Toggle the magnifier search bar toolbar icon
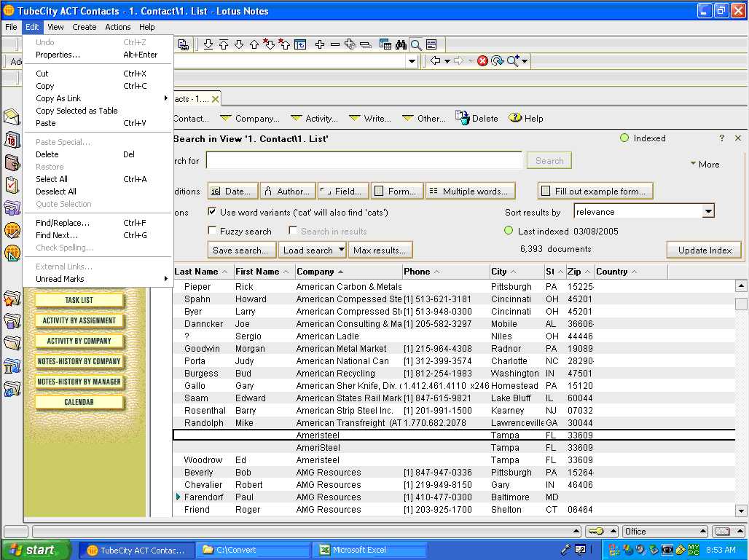749x560 pixels. [416, 44]
